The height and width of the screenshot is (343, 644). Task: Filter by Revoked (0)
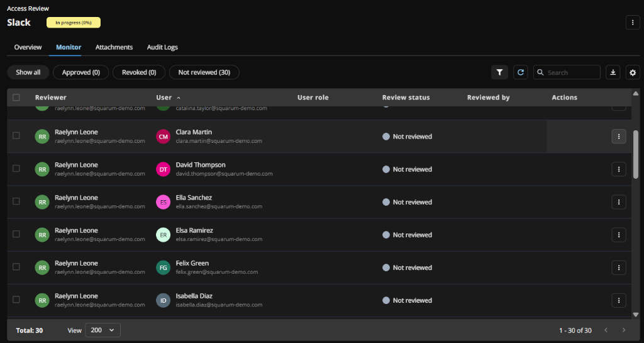tap(139, 72)
